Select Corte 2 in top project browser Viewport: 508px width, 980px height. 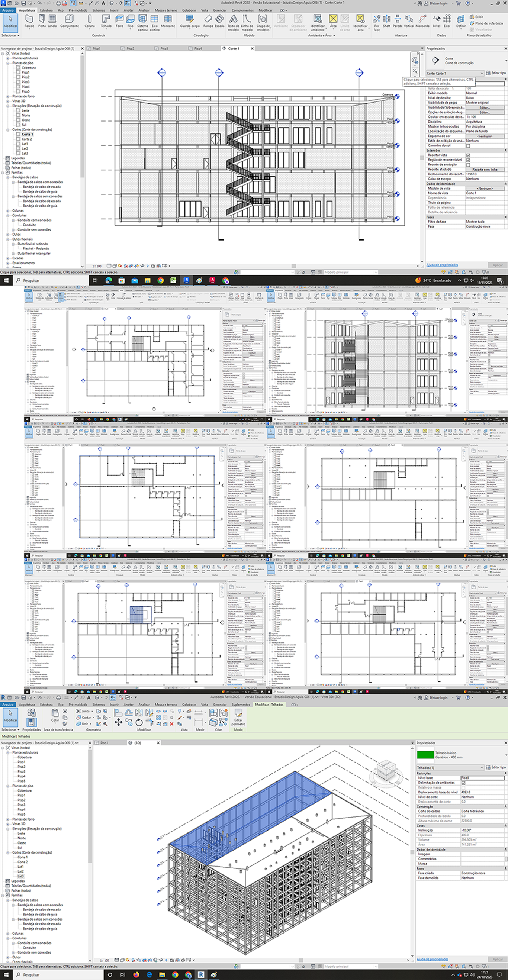tap(27, 139)
